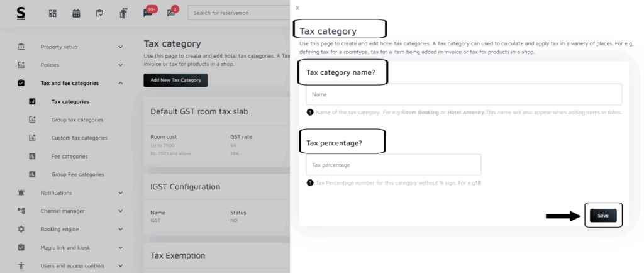Select Group tax categories in sidebar

tap(77, 120)
